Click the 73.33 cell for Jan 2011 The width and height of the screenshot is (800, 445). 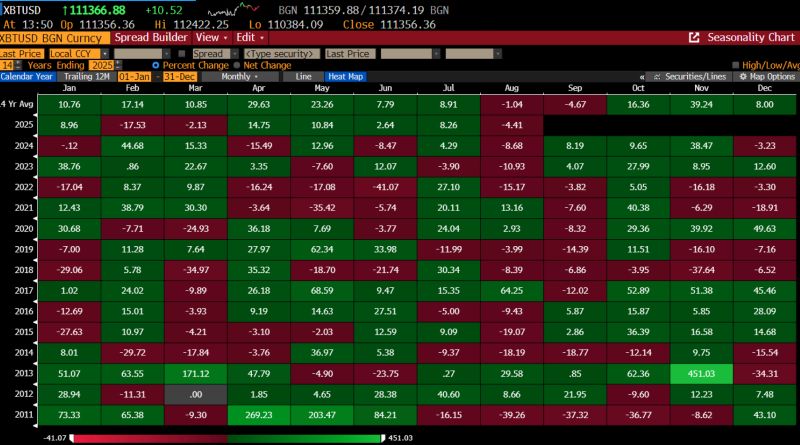point(69,415)
